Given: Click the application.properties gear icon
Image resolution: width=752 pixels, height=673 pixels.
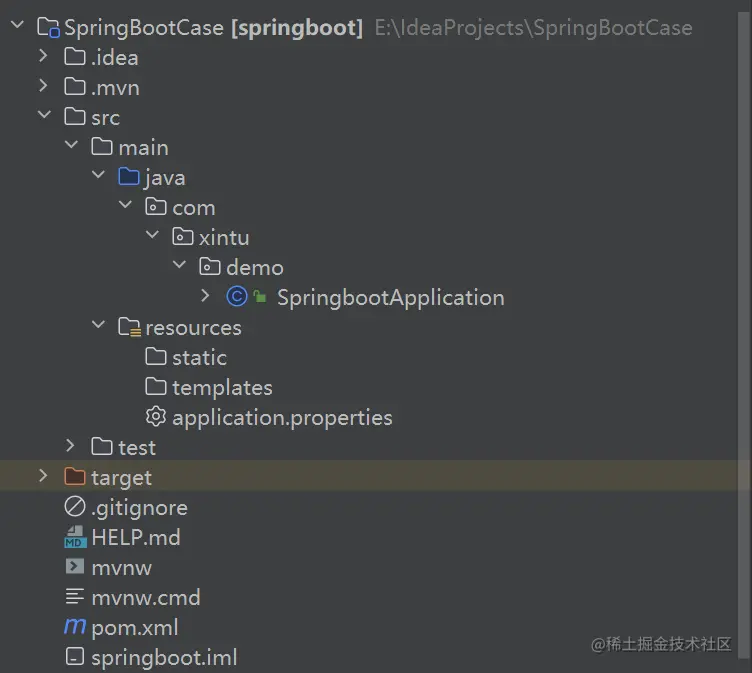Looking at the screenshot, I should coord(155,417).
